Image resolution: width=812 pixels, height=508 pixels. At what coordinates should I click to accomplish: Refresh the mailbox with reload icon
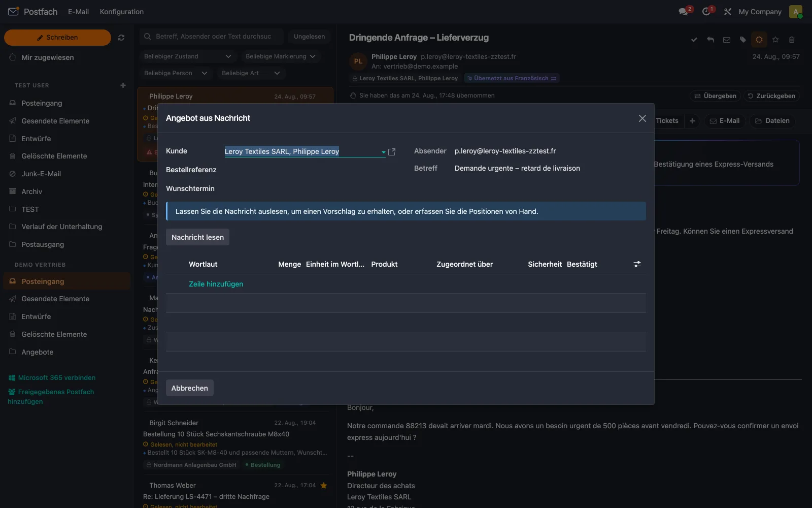coord(121,38)
